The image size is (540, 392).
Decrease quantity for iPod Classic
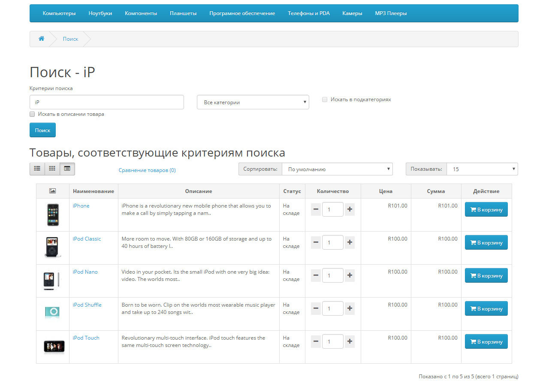point(316,242)
